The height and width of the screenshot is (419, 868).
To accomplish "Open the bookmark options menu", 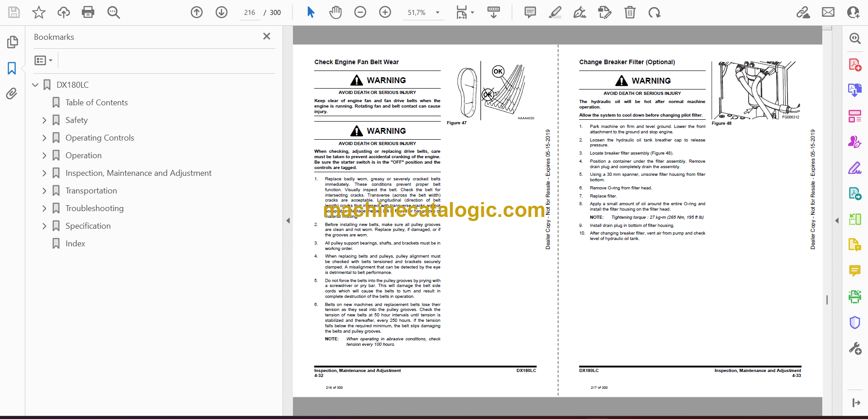I will 43,60.
